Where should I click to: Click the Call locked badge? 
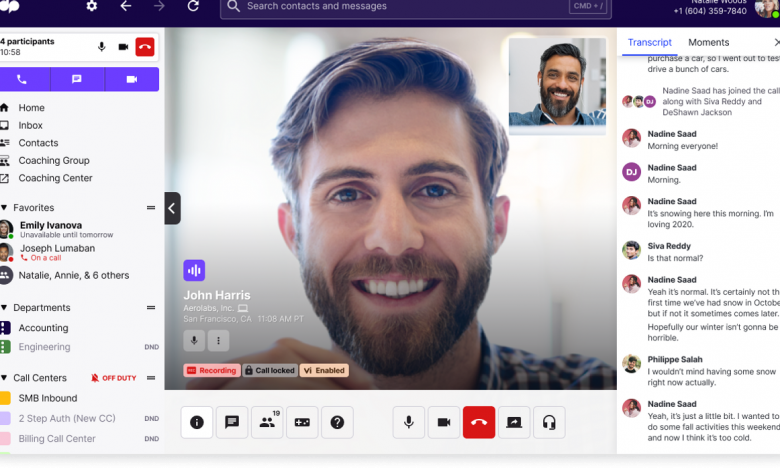coord(270,371)
